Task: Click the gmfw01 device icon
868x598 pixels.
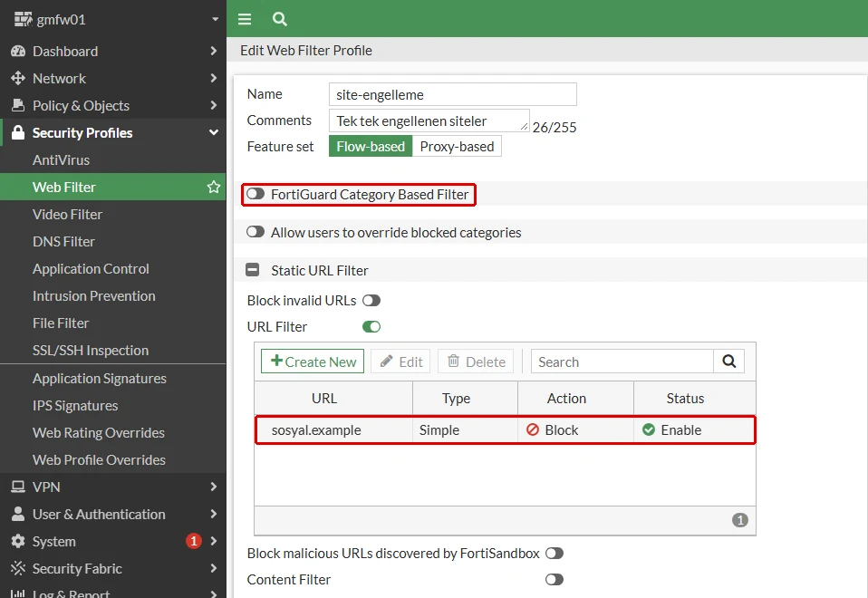Action: click(x=23, y=19)
